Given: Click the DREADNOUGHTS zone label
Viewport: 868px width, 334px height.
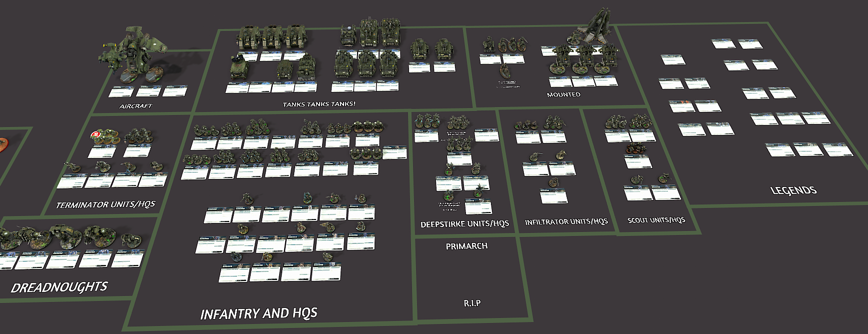Looking at the screenshot, I should coord(59,287).
